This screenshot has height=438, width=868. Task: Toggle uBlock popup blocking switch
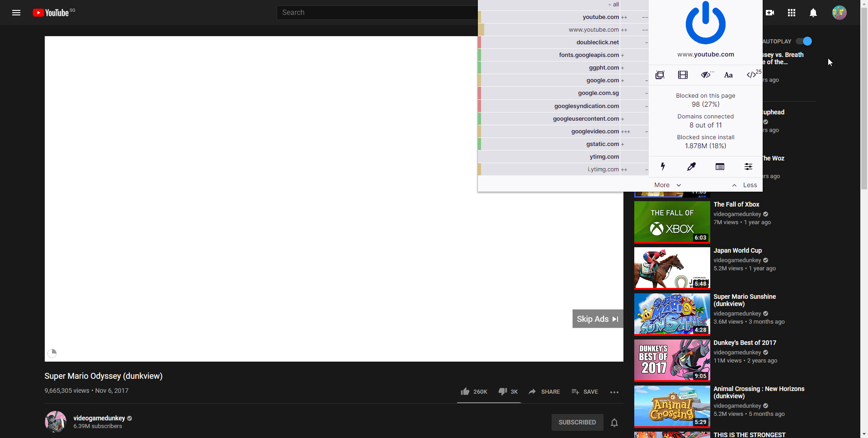pyautogui.click(x=660, y=75)
